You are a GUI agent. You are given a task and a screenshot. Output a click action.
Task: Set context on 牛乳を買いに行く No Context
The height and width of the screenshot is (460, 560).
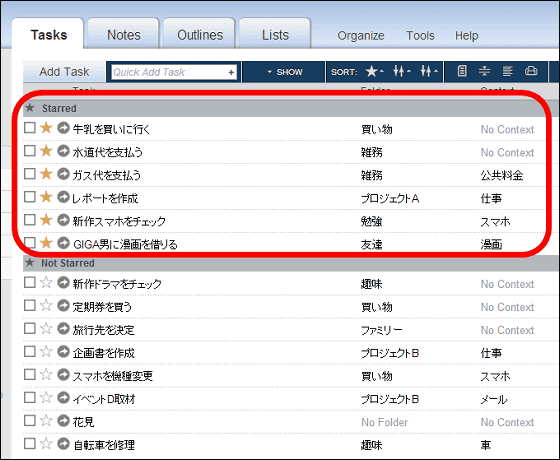(x=507, y=129)
